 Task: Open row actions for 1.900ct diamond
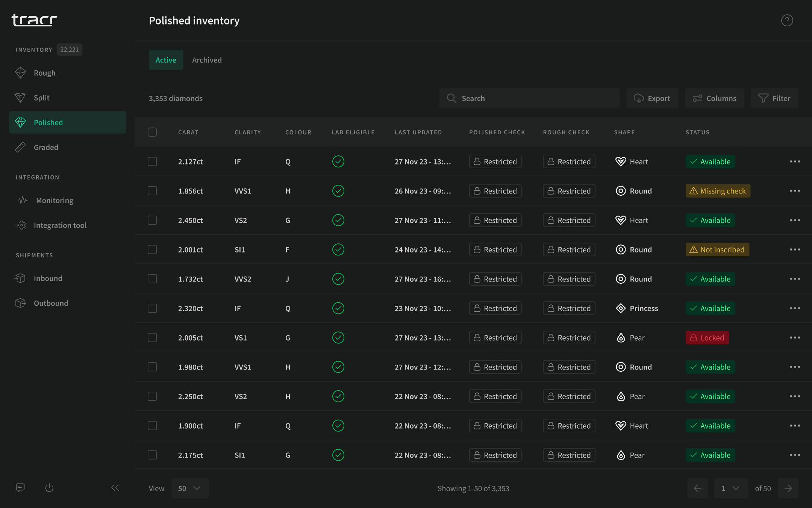795,426
